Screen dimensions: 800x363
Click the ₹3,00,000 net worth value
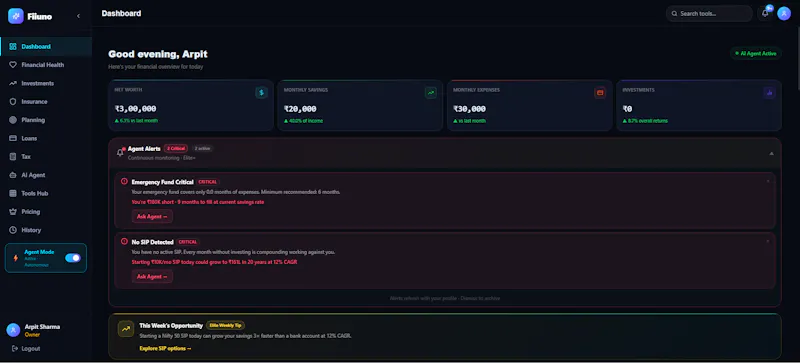point(135,109)
